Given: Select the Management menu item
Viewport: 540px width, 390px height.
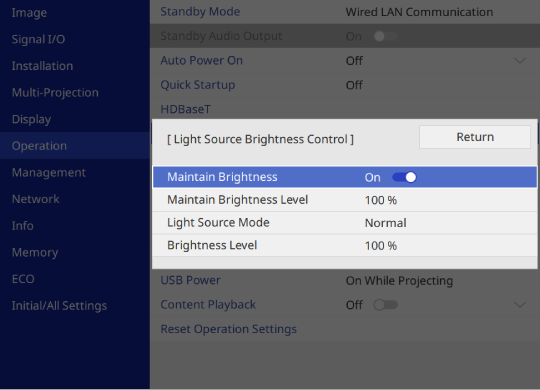Looking at the screenshot, I should (49, 173).
